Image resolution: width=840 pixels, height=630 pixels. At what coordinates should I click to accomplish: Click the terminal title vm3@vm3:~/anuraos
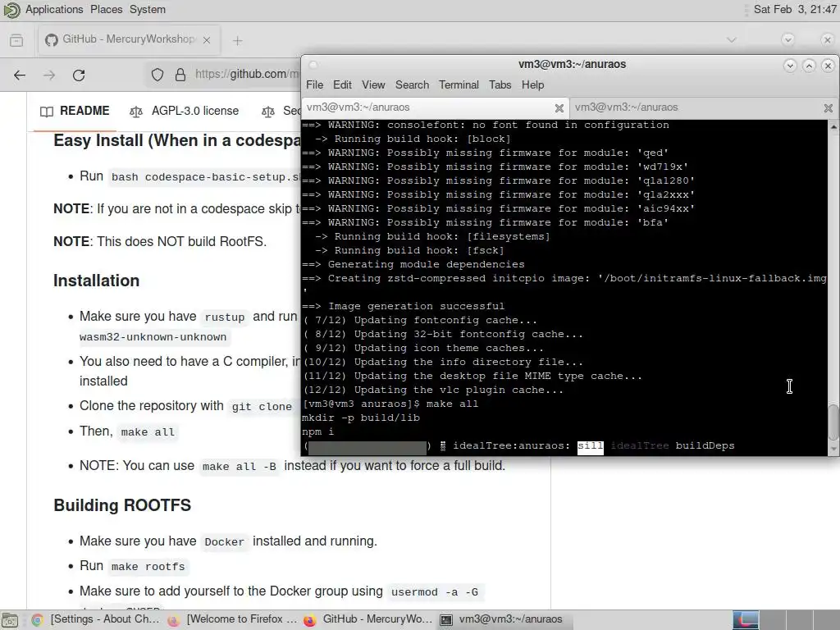[x=572, y=64]
